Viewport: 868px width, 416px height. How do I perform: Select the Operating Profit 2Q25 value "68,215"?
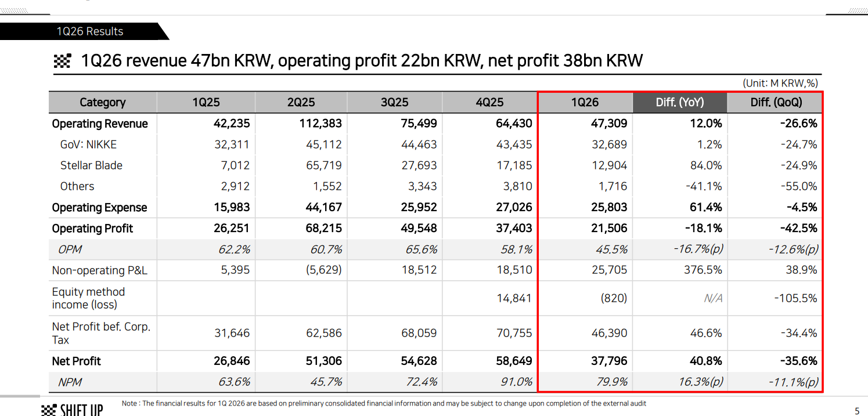(324, 228)
